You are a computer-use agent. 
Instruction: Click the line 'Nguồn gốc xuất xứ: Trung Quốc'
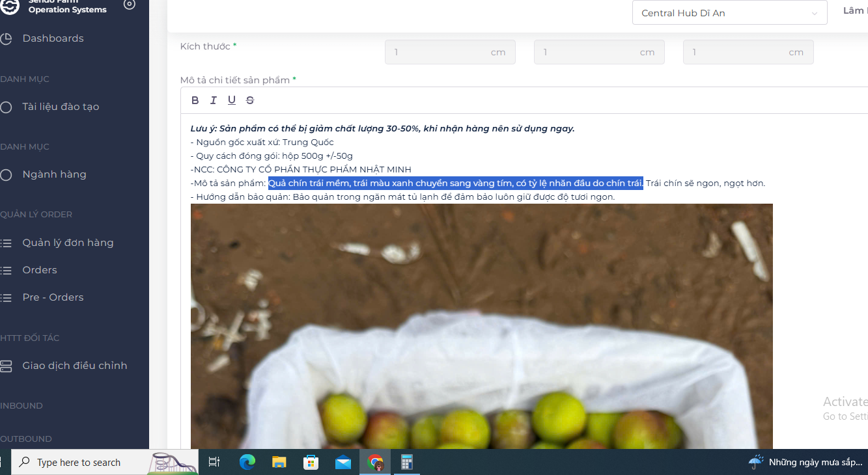pyautogui.click(x=262, y=142)
